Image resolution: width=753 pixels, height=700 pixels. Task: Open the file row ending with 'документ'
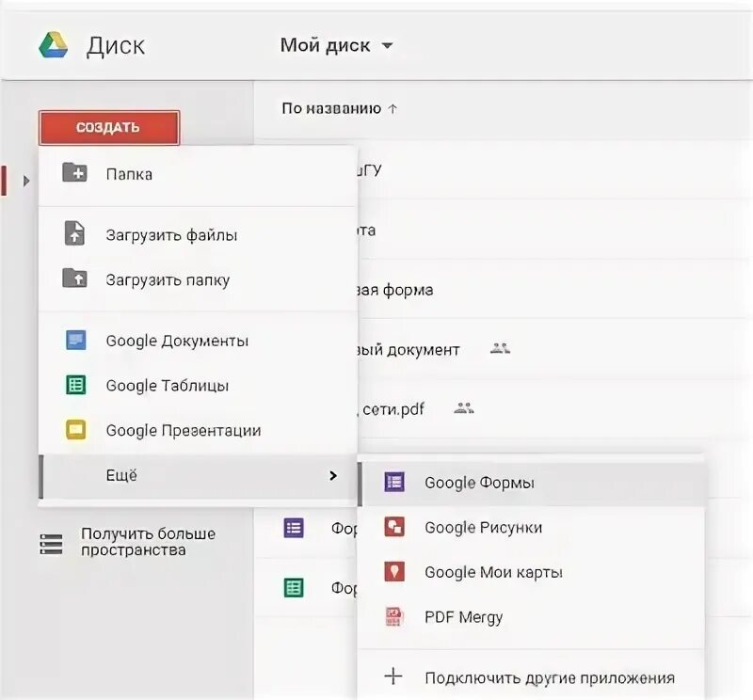click(x=555, y=349)
